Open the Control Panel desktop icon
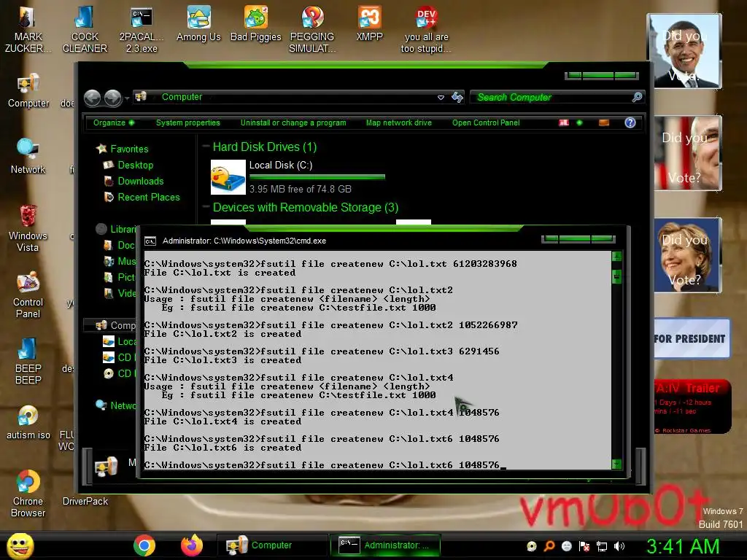This screenshot has width=747, height=560. pyautogui.click(x=28, y=295)
